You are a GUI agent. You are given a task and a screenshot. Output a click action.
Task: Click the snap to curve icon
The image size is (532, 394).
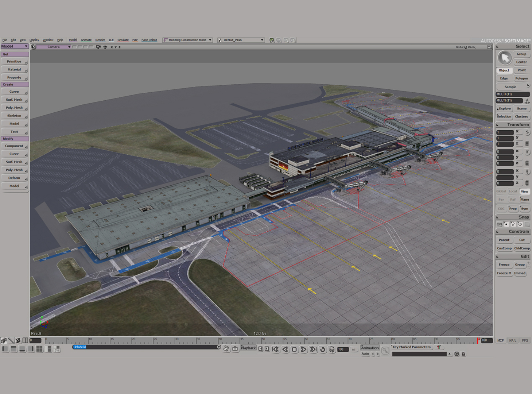[513, 224]
